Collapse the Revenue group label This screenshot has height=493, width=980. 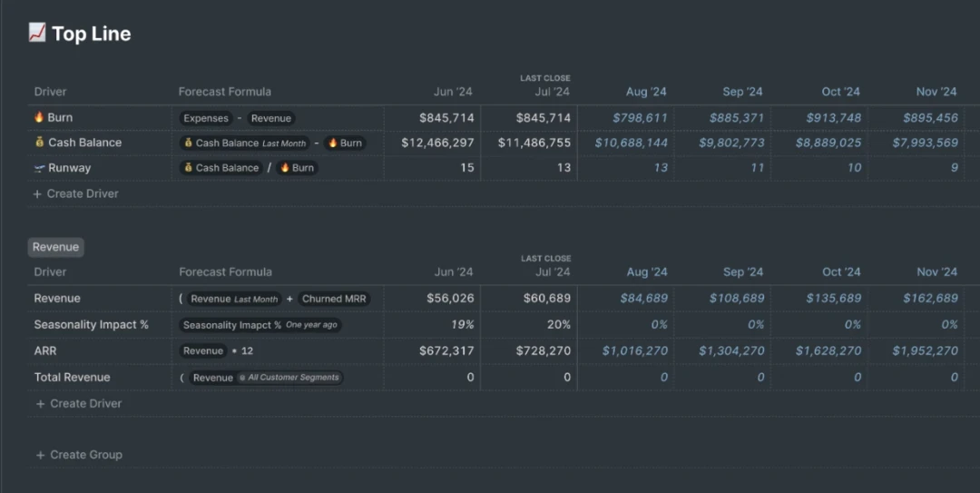[x=55, y=247]
